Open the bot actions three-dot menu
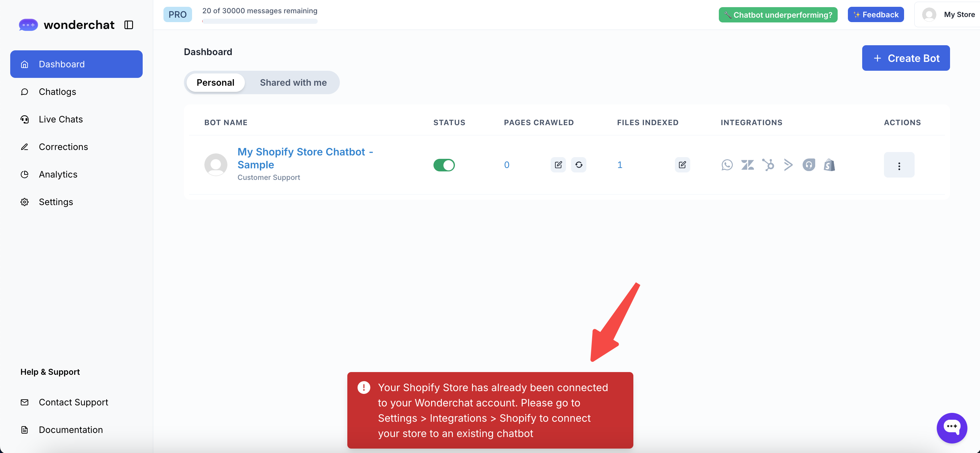This screenshot has width=980, height=453. [x=899, y=165]
